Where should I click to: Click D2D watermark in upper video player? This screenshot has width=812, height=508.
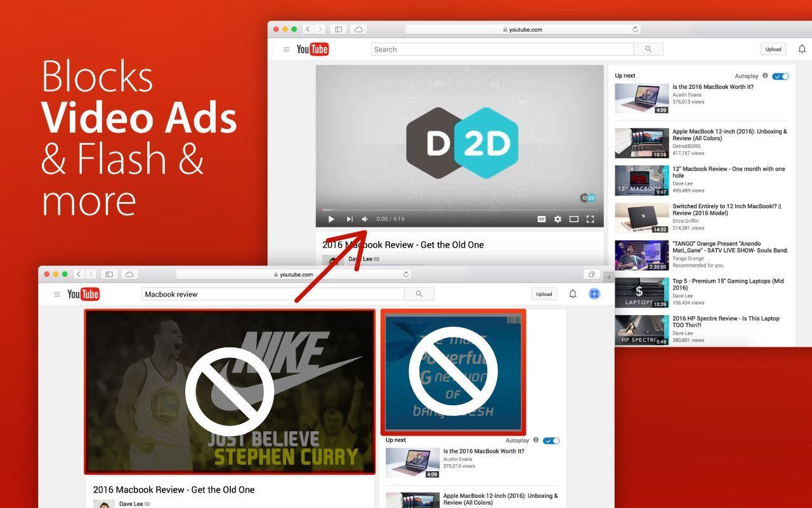(588, 198)
